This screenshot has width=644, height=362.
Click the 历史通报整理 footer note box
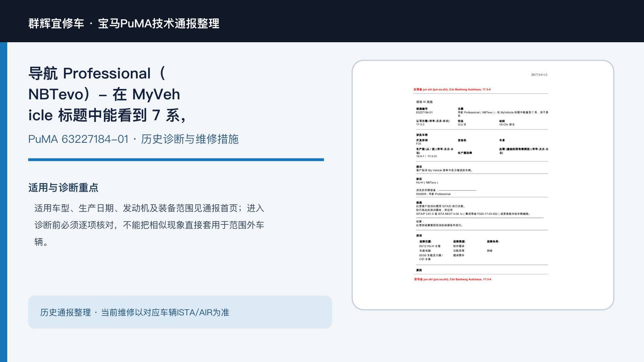pos(180,312)
